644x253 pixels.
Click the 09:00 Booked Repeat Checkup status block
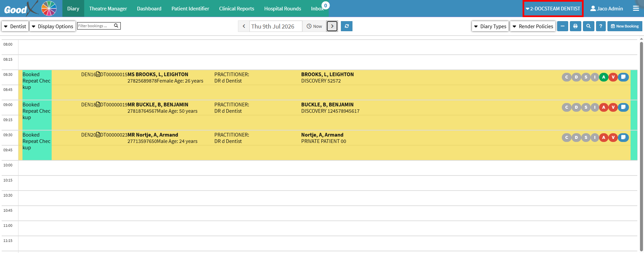coord(37,115)
